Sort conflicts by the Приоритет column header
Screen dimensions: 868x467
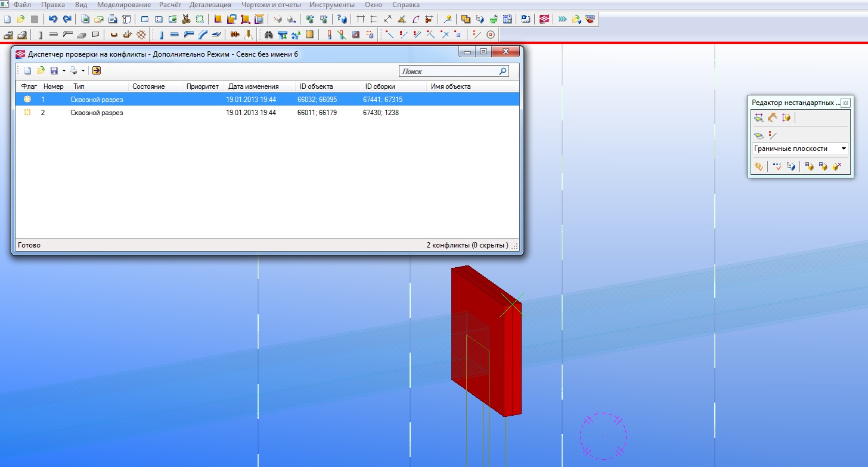click(x=203, y=86)
